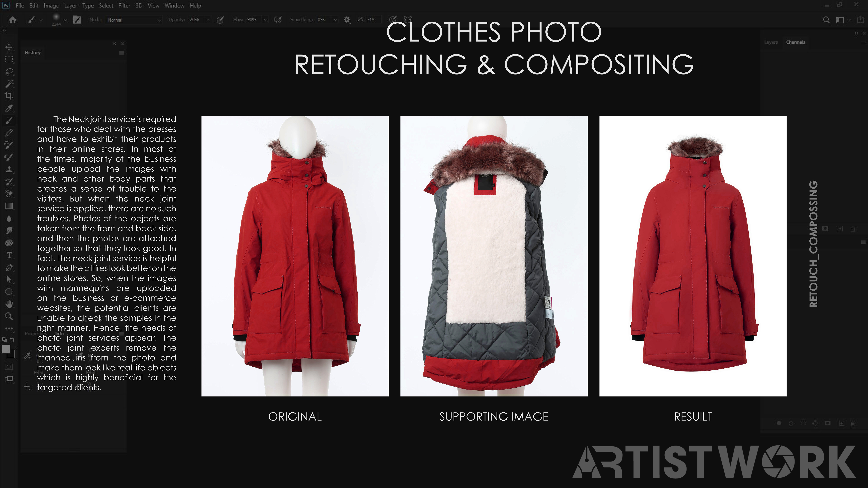Change screen mode button in toolbox
Viewport: 868px width, 488px height.
coord(9,379)
